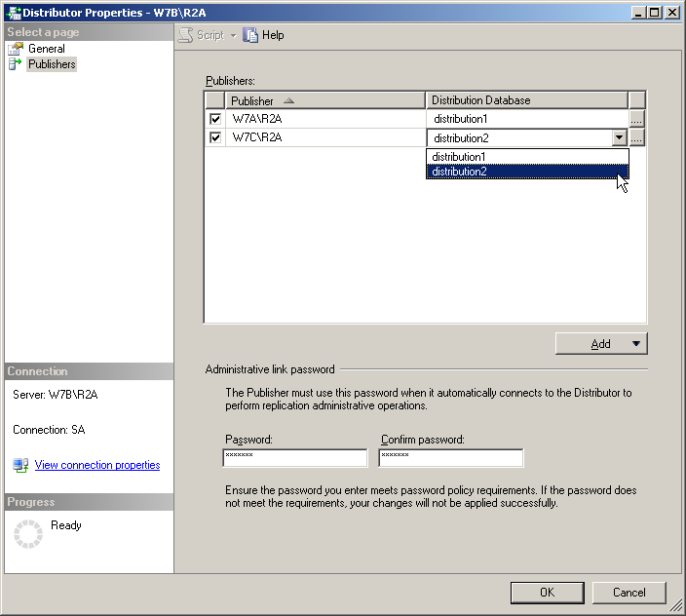The width and height of the screenshot is (686, 616).
Task: Open the Script dropdown arrow
Action: [233, 35]
